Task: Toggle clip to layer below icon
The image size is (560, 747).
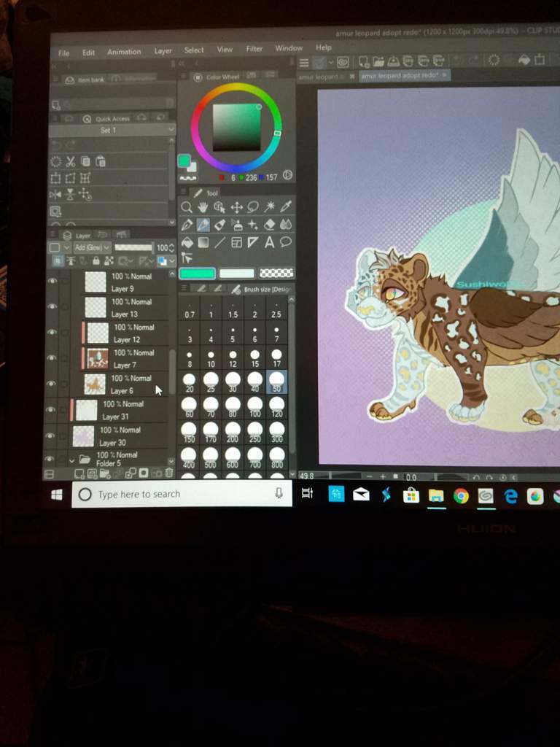Action: (x=58, y=260)
